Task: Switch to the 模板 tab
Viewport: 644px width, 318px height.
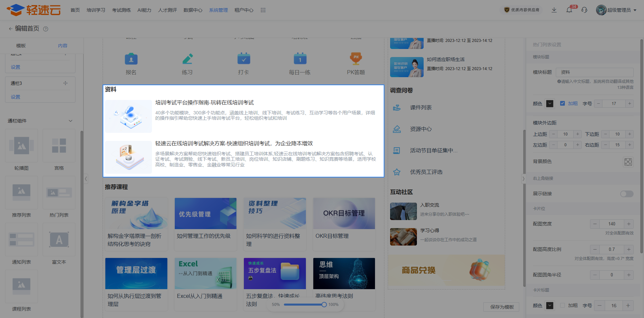Action: [x=21, y=46]
